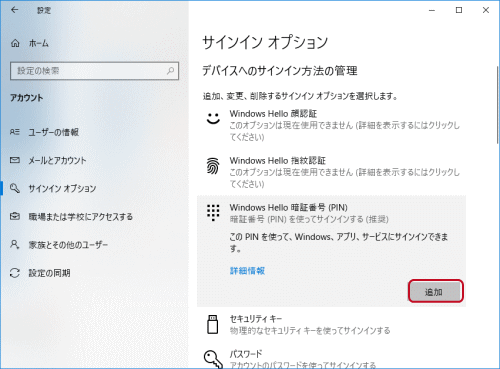Click the ユーザーの情報 person icon
Screen dimensions: 500x369
coord(15,132)
